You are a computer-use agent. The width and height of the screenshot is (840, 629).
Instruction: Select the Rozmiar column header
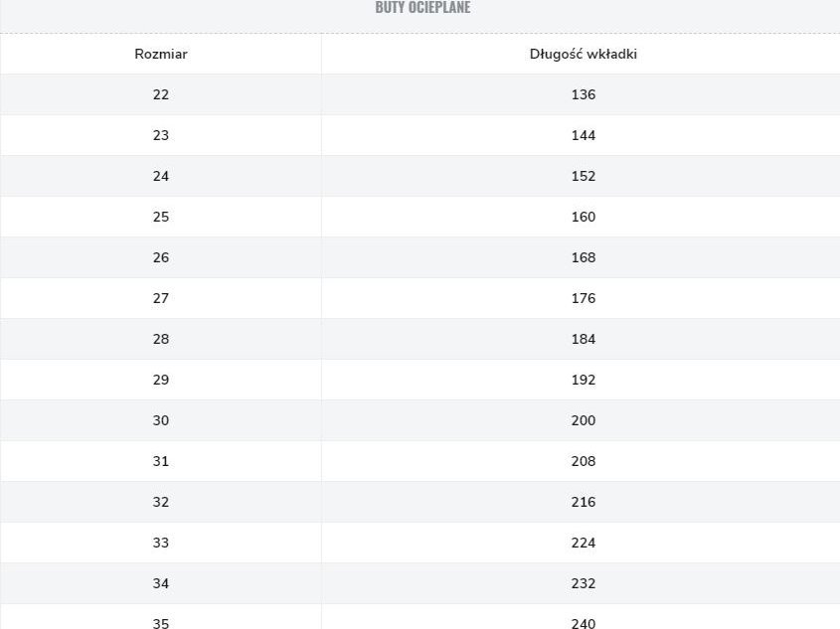161,54
